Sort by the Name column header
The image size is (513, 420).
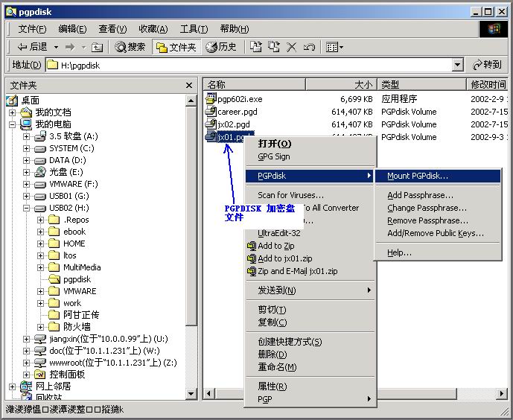(254, 85)
